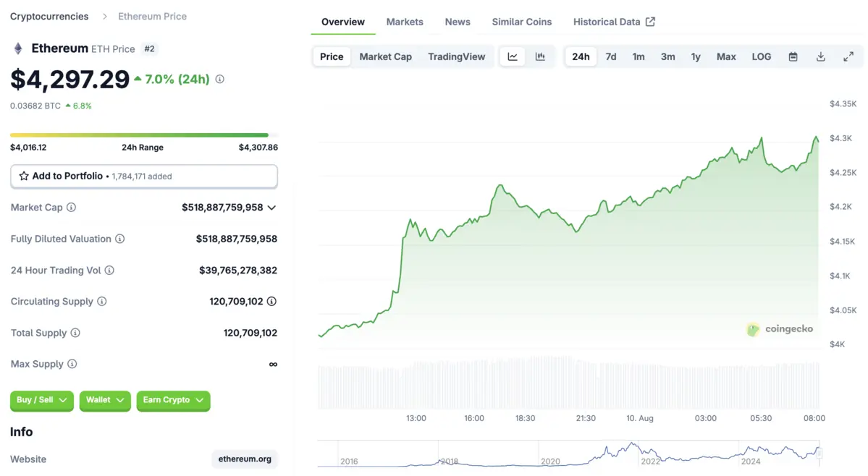Image resolution: width=868 pixels, height=476 pixels.
Task: Open the calendar date picker icon
Action: click(x=793, y=56)
